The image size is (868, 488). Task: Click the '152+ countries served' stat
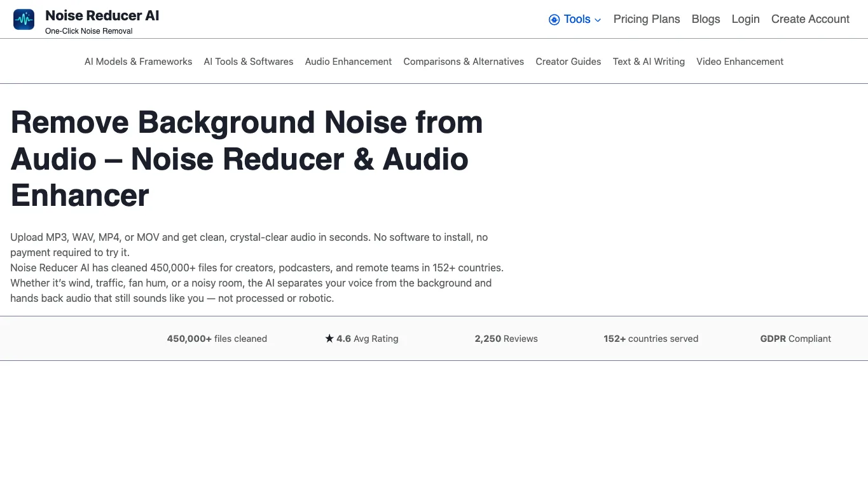pyautogui.click(x=651, y=339)
